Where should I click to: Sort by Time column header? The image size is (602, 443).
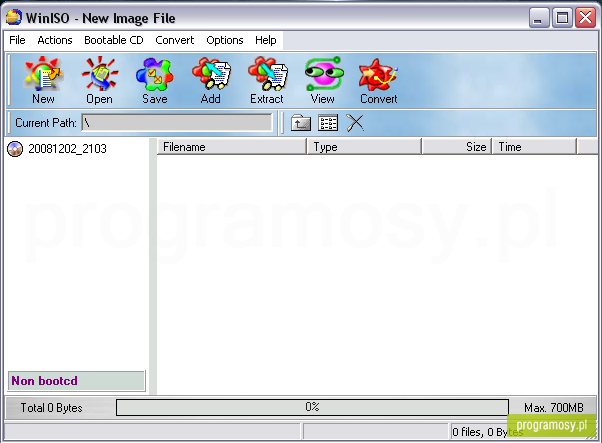(x=534, y=147)
